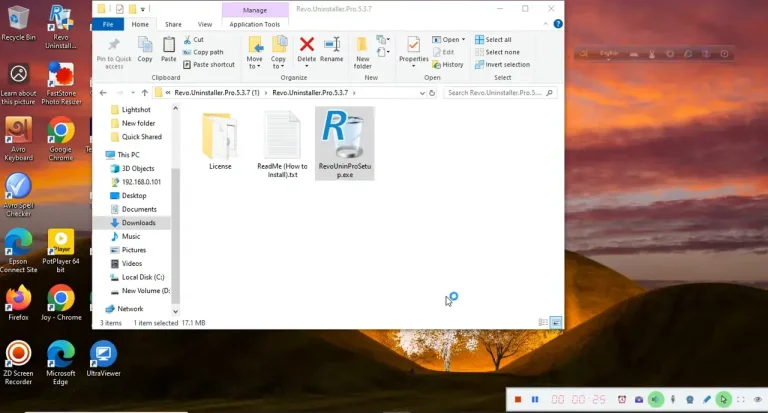Stop the screen recording
Viewport: 768px width, 413px height.
click(518, 400)
